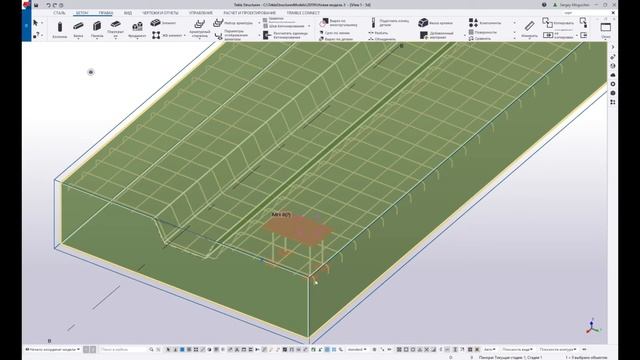Click the Захватка pour icon
Viewport: 640px width, 360px height.
tap(265, 19)
